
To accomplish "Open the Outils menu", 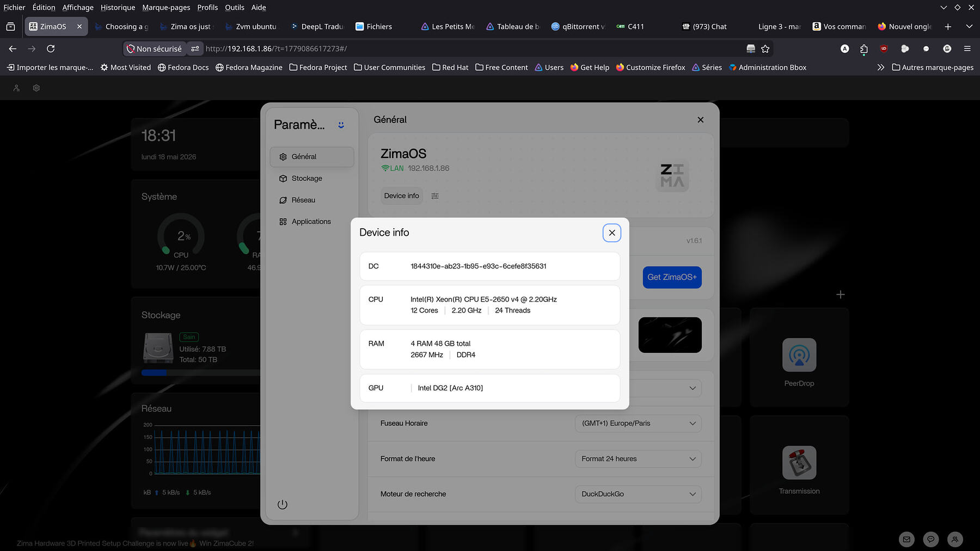I will 235,8.
